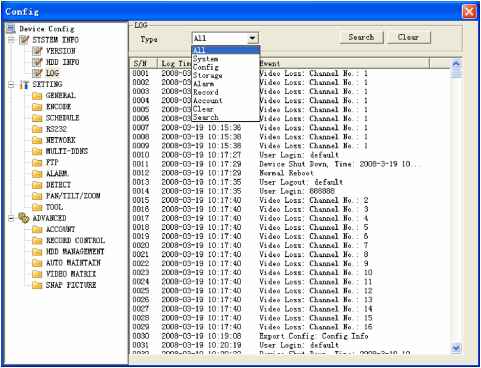Select log row 0029 Channel No. 16
The width and height of the screenshot is (481, 368).
tap(289, 327)
